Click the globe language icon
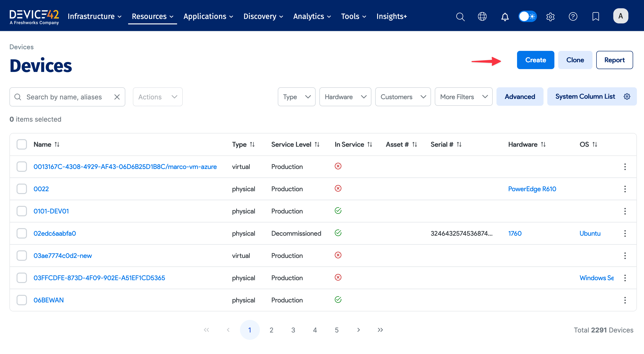 pyautogui.click(x=482, y=17)
